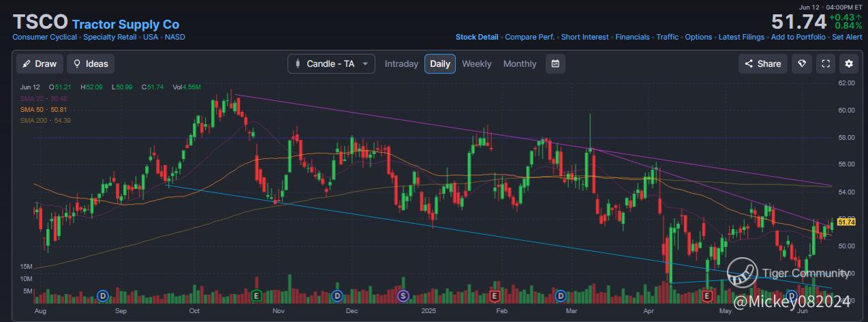Click the earnings E marker in late January

[x=495, y=296]
